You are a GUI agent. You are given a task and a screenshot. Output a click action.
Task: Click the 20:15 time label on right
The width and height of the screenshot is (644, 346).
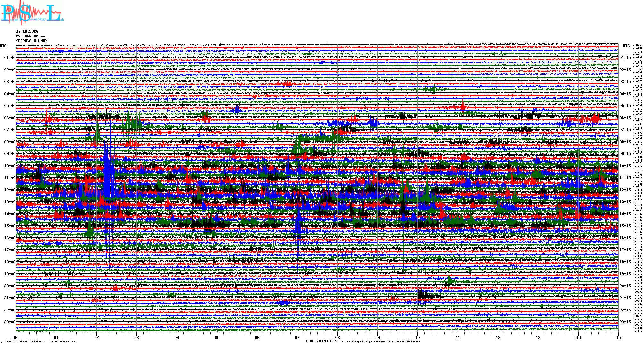[625, 286]
